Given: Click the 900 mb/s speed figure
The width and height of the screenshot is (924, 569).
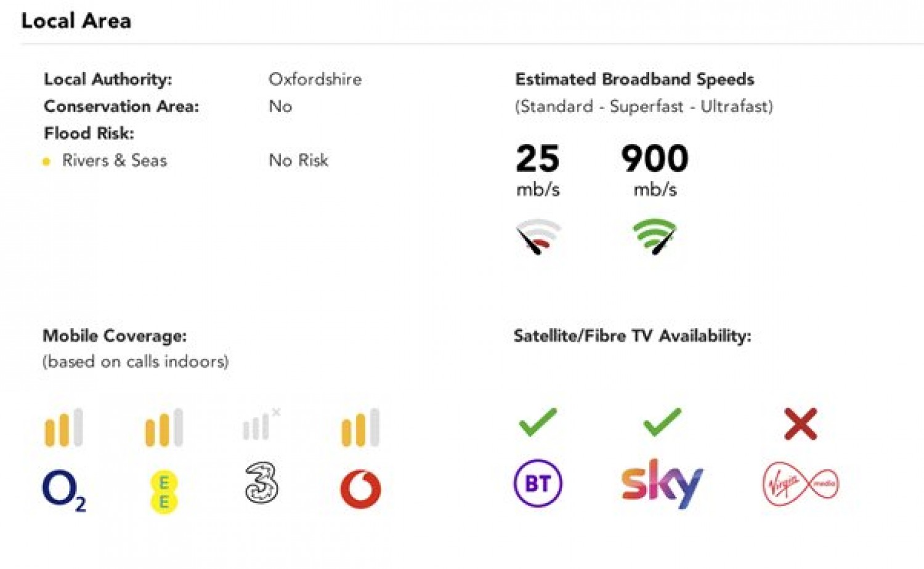Looking at the screenshot, I should click(655, 169).
